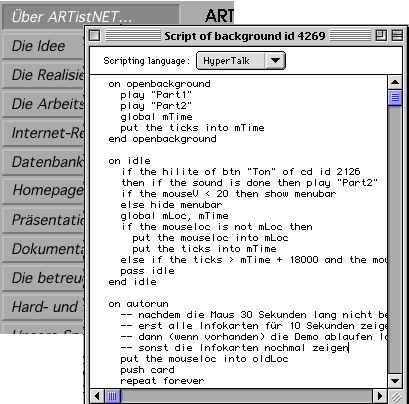Open the Die Idee menu entry
This screenshot has height=404, width=409.
click(43, 46)
